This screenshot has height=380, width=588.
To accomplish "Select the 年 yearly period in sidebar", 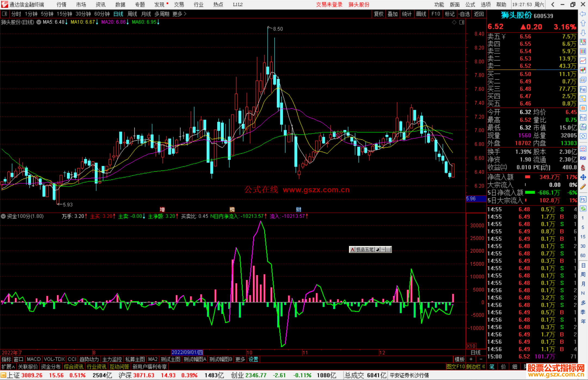I will tap(583, 321).
